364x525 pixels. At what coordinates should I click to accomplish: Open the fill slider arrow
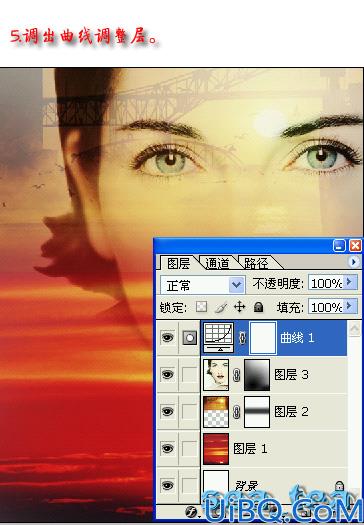click(350, 306)
